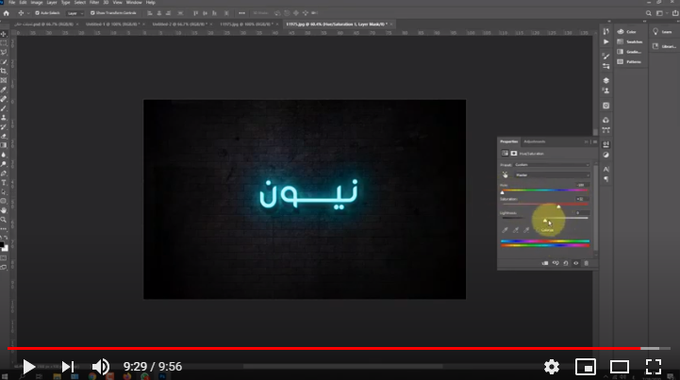
Task: Open the Master channel dropdown
Action: 552,175
